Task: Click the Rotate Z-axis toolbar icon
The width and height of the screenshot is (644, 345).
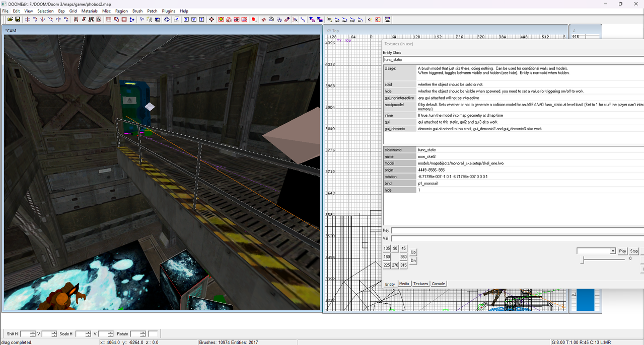Action: 66,20
